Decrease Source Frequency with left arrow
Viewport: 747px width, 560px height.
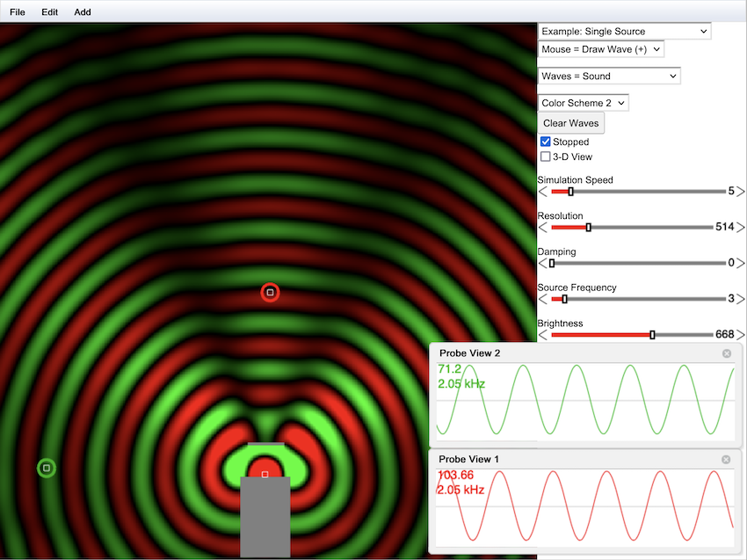point(542,299)
